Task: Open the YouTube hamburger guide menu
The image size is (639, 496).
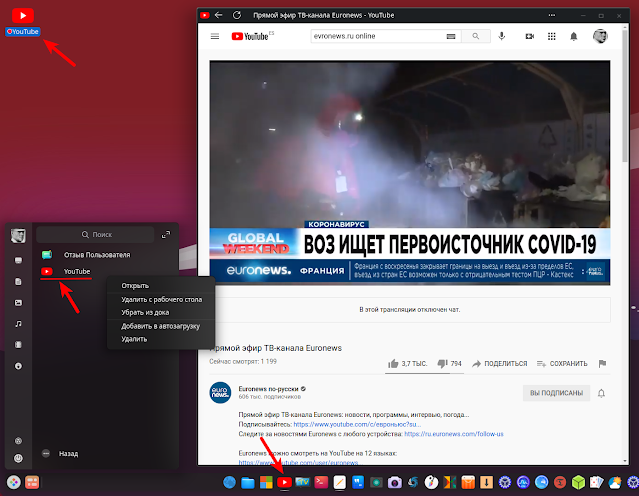Action: coord(215,36)
